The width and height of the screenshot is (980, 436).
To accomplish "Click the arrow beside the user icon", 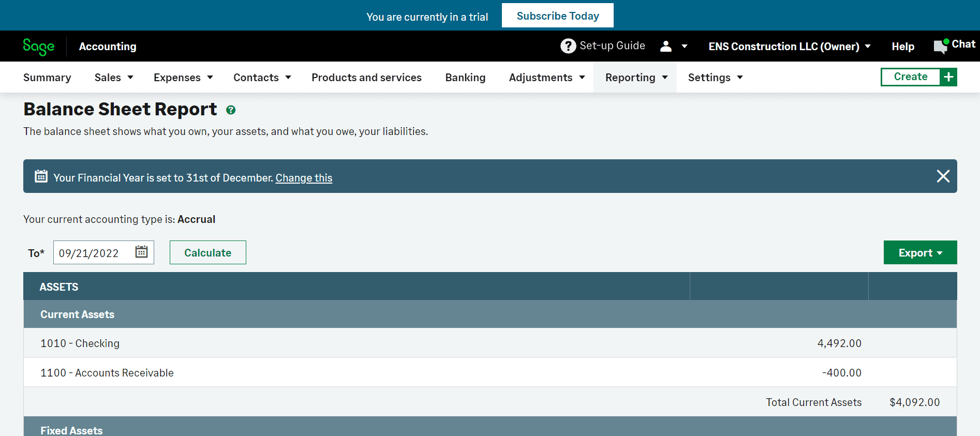I will click(x=685, y=47).
